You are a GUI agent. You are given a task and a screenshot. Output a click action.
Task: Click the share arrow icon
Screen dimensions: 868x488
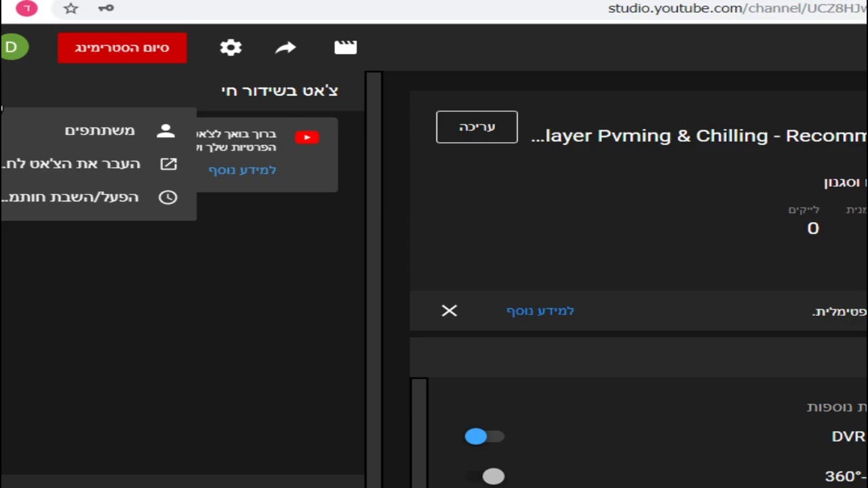click(x=285, y=47)
